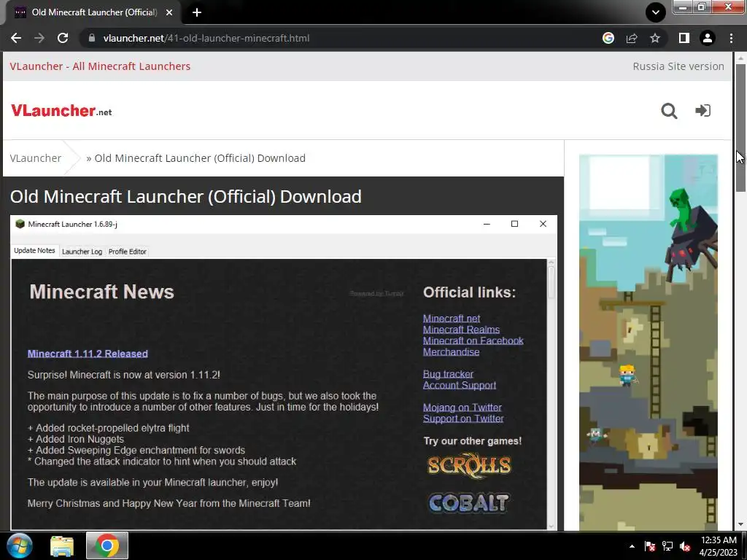Bookmark this page with the star icon
747x560 pixels.
(x=655, y=38)
